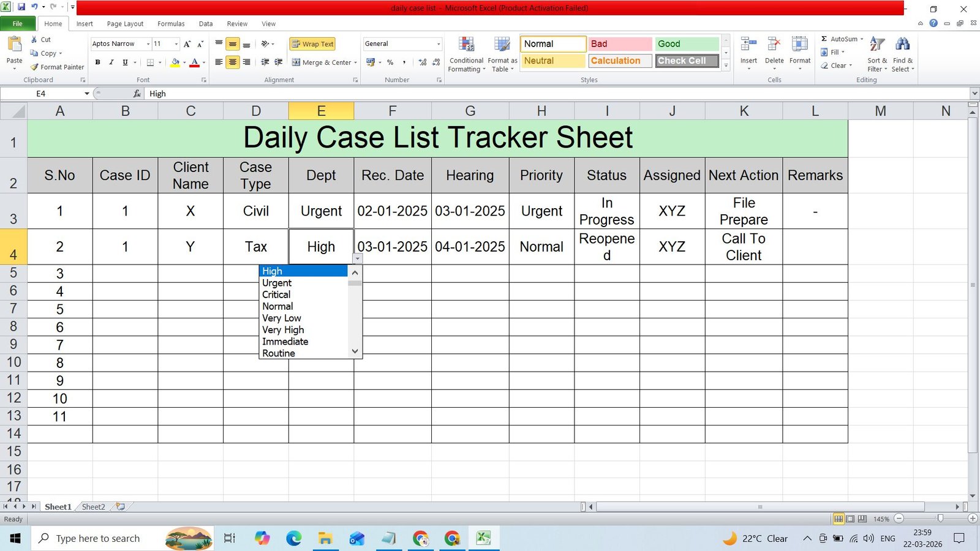Switch to the Formulas ribbon tab
This screenshot has width=980, height=551.
[171, 24]
